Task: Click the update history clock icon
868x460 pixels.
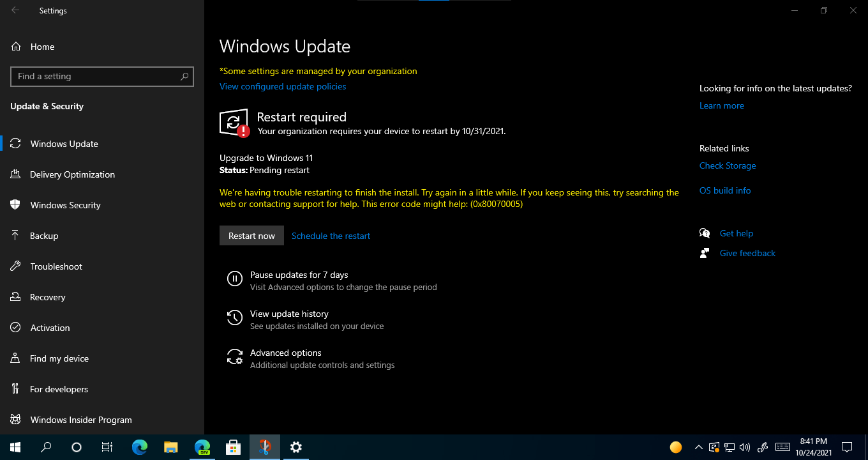Action: (x=235, y=318)
